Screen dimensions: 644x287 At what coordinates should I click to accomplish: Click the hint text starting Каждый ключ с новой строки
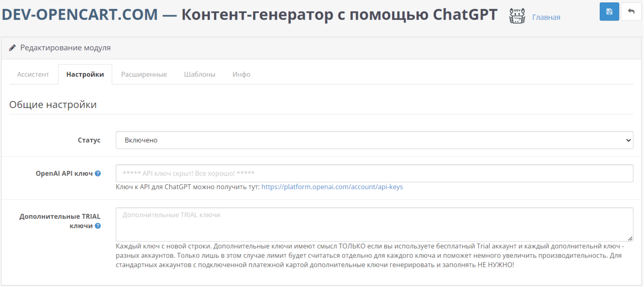pos(370,256)
